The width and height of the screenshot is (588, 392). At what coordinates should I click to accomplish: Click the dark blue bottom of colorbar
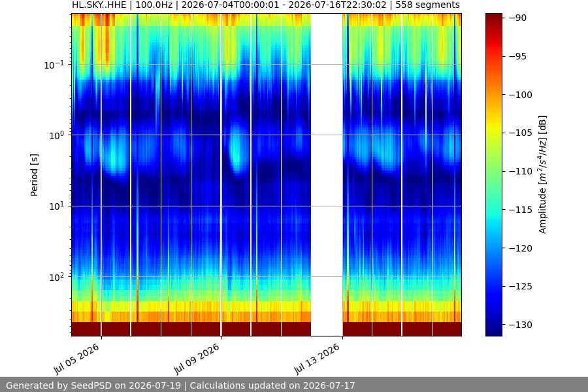coord(493,329)
